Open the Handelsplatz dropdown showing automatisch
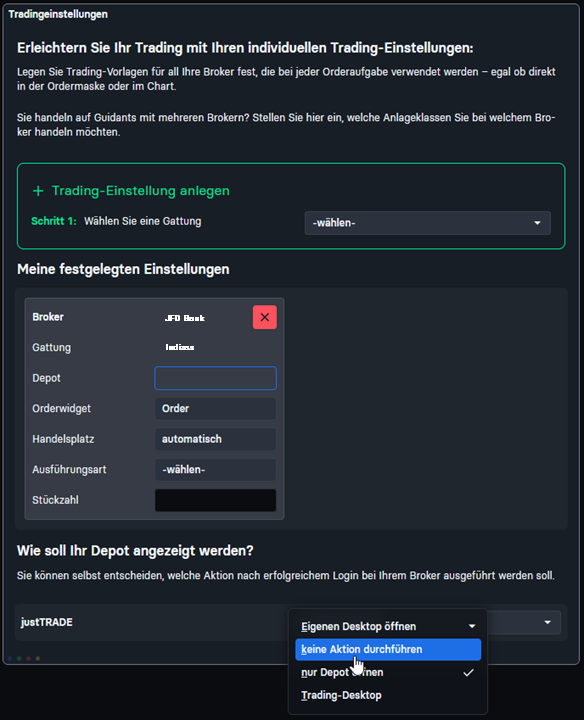This screenshot has width=584, height=720. (215, 439)
